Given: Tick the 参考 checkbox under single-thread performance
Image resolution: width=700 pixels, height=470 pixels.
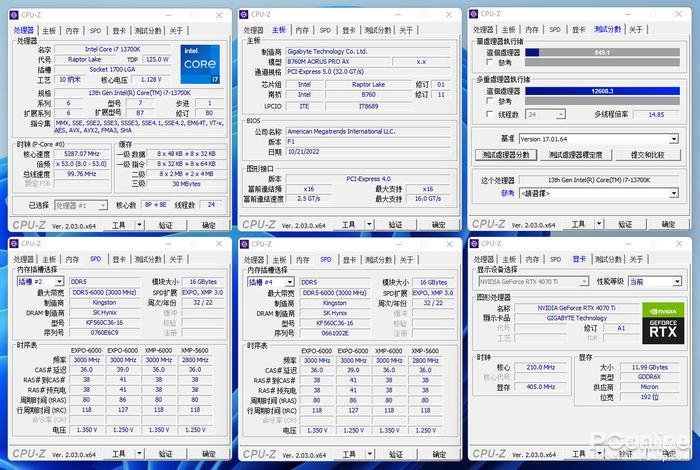Looking at the screenshot, I should click(x=489, y=62).
